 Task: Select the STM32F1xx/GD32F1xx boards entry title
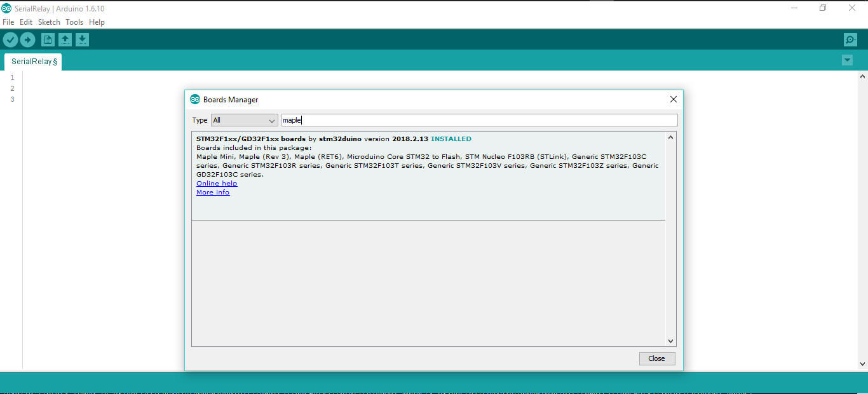pos(251,139)
